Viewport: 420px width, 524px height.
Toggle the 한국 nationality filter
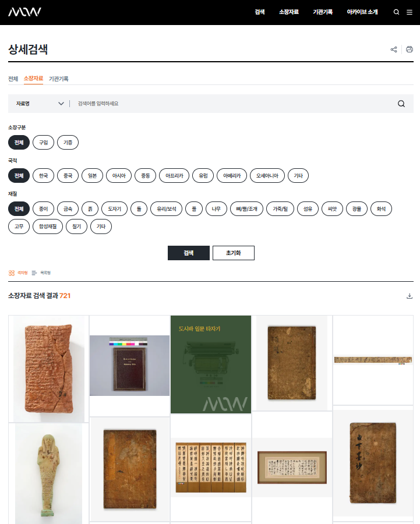click(x=43, y=175)
